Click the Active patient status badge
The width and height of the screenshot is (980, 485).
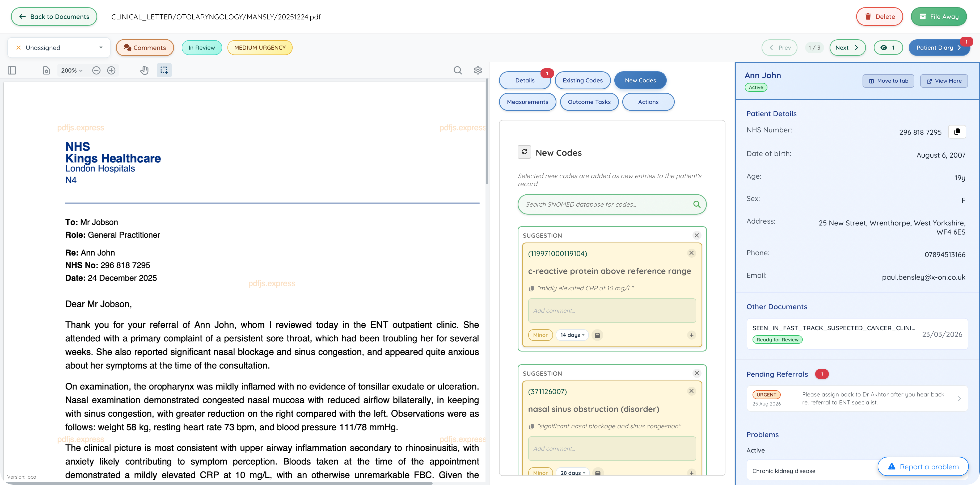[x=755, y=87]
